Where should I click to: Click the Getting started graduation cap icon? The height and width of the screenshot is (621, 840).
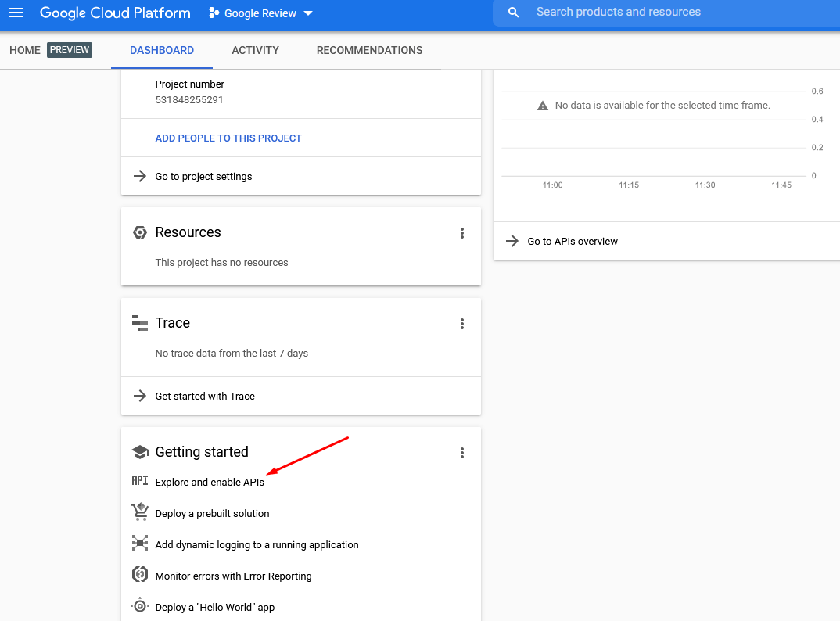(140, 452)
